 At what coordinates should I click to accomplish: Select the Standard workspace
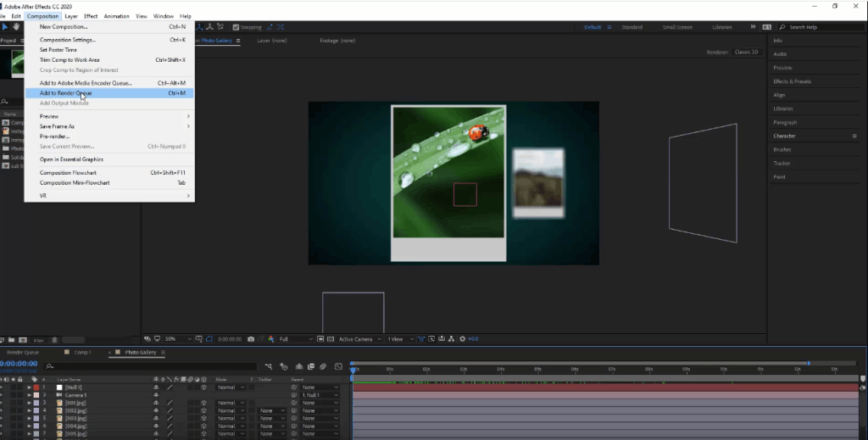(x=632, y=26)
